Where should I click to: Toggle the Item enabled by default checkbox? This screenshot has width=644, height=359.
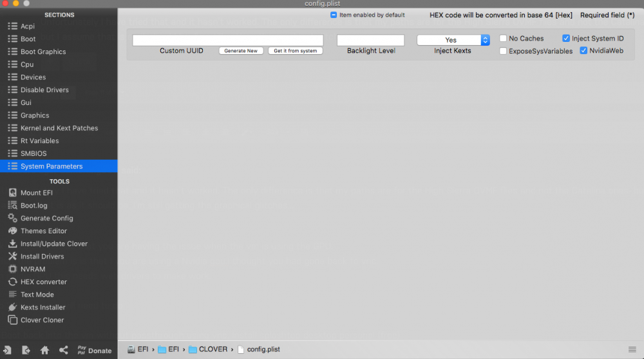pyautogui.click(x=334, y=15)
